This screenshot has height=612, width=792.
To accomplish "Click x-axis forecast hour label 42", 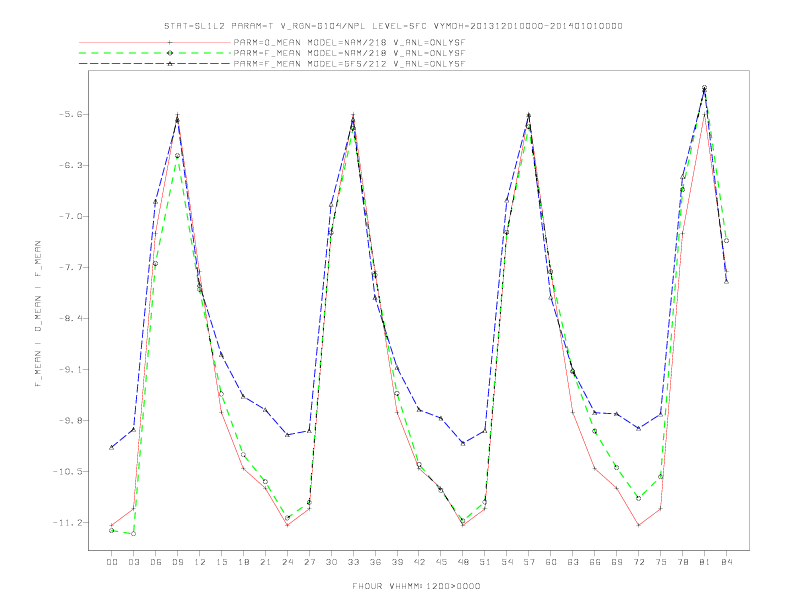I will [x=419, y=562].
